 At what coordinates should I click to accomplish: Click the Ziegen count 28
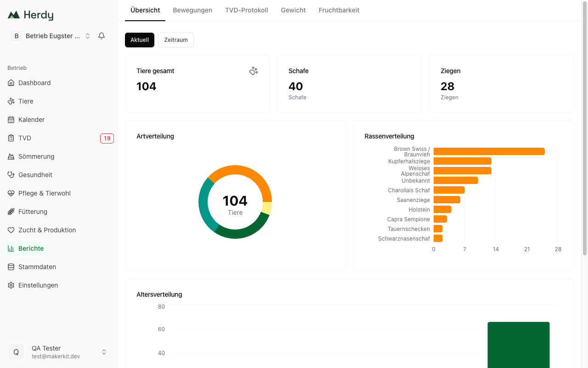point(447,86)
